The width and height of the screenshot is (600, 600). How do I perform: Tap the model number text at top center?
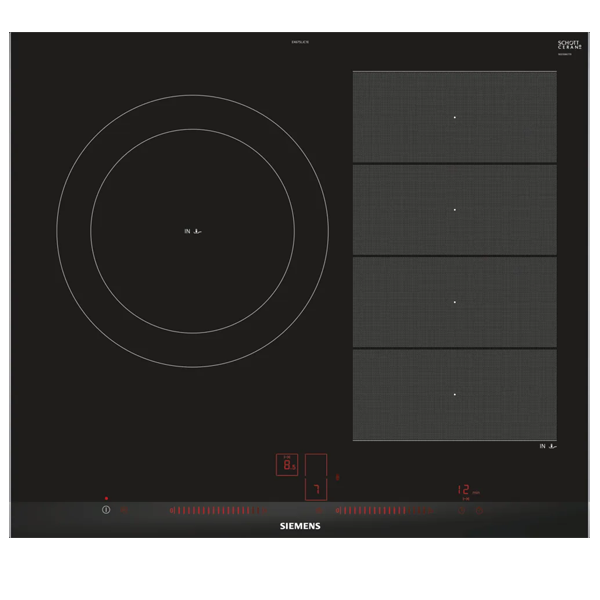point(298,41)
